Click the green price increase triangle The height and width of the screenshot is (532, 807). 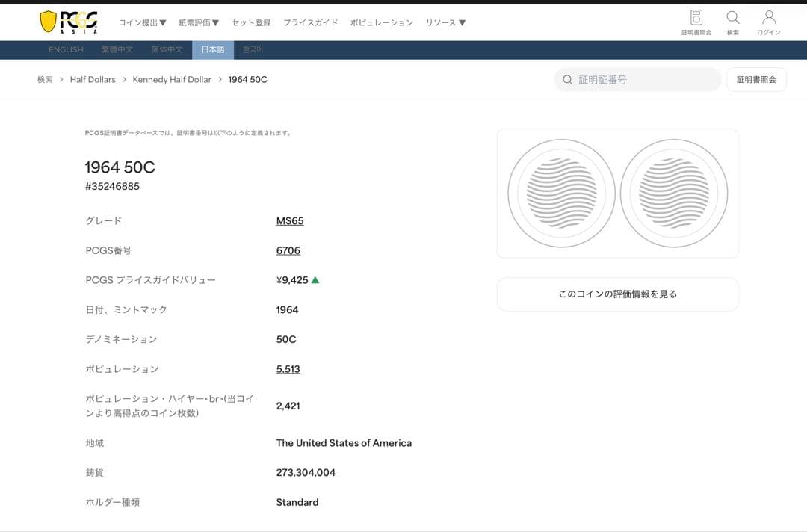[x=315, y=280]
